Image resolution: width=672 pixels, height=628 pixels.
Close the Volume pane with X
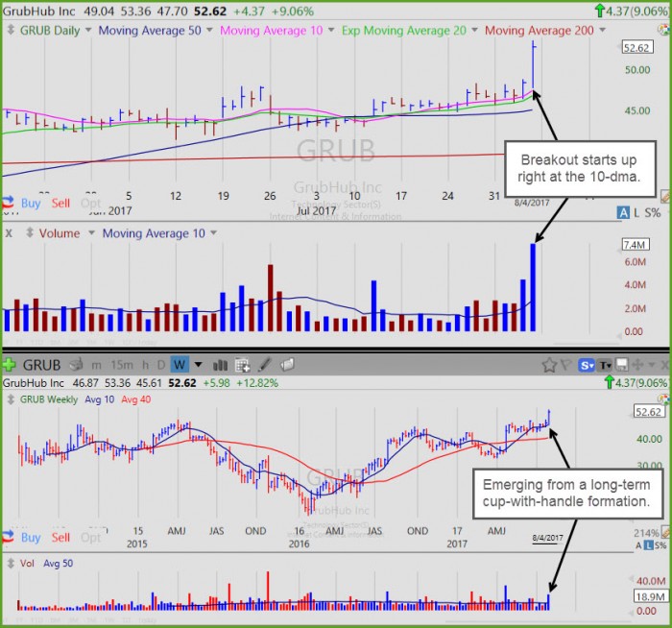9,232
